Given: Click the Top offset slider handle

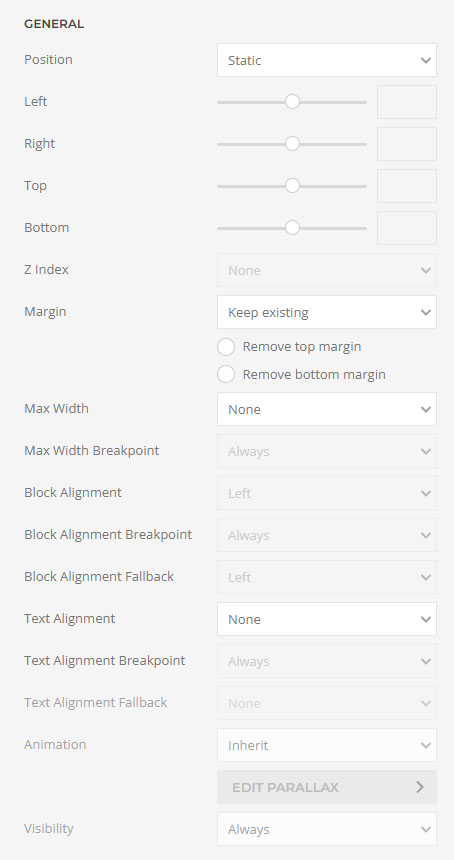Looking at the screenshot, I should coord(292,186).
